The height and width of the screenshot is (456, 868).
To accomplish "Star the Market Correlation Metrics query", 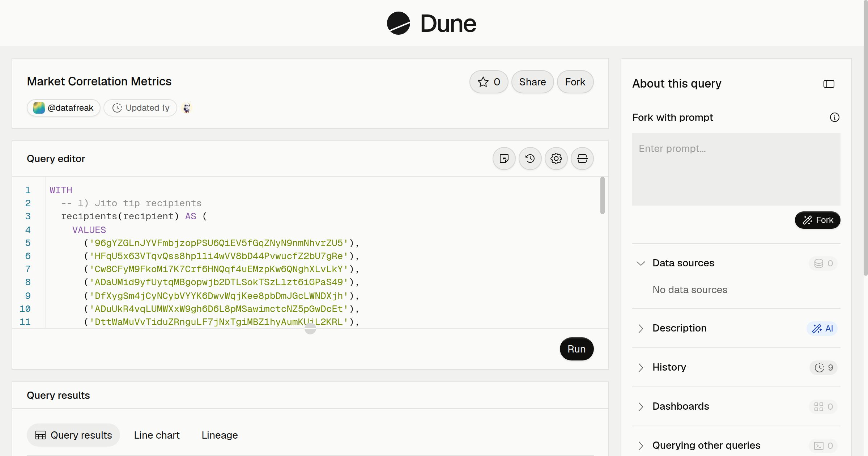I will tap(489, 82).
